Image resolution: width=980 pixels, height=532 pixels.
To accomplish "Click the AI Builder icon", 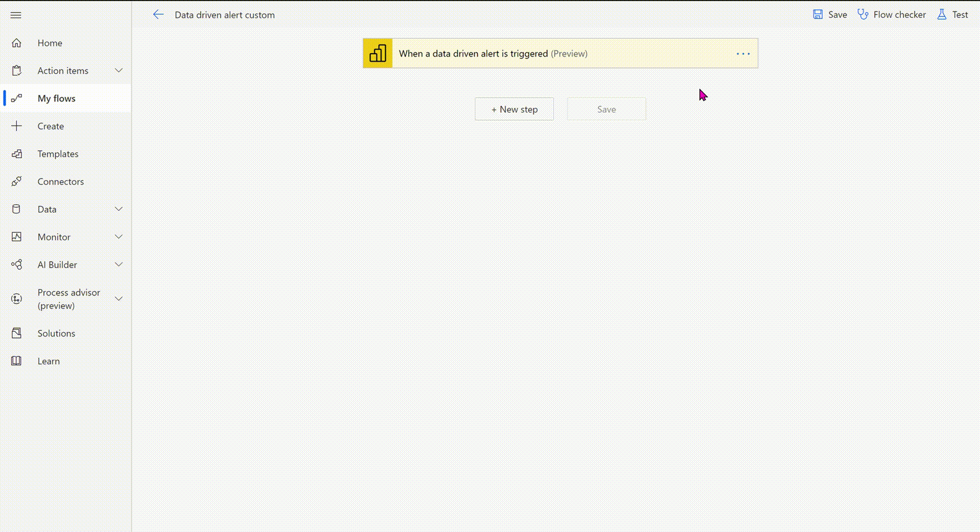I will coord(16,264).
